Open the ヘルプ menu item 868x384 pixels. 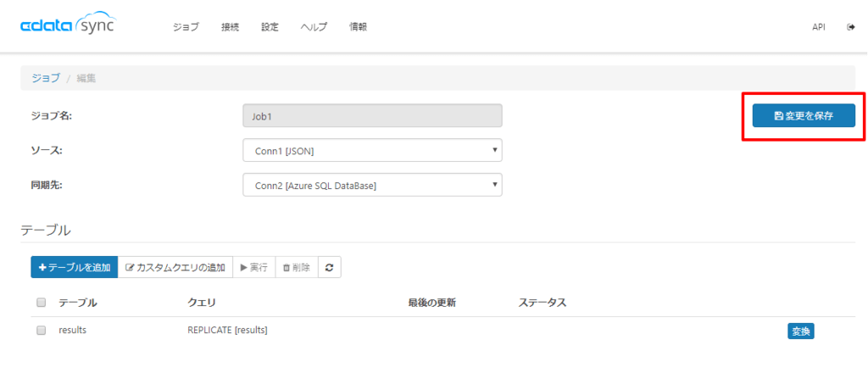coord(314,27)
